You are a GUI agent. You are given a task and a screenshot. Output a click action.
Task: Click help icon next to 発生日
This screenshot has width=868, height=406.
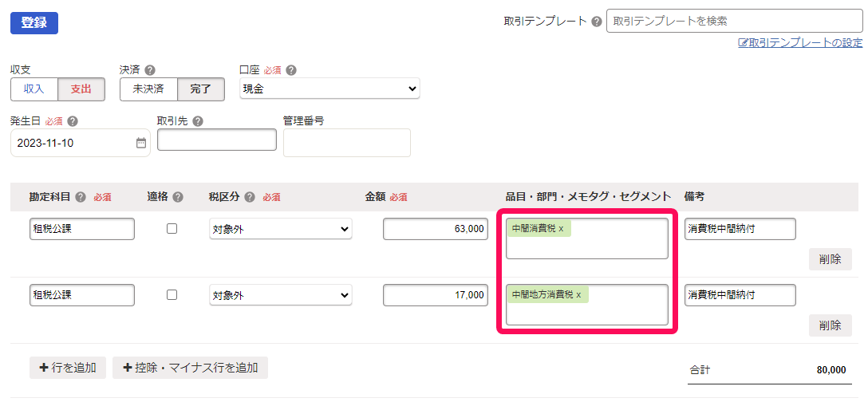pyautogui.click(x=72, y=121)
